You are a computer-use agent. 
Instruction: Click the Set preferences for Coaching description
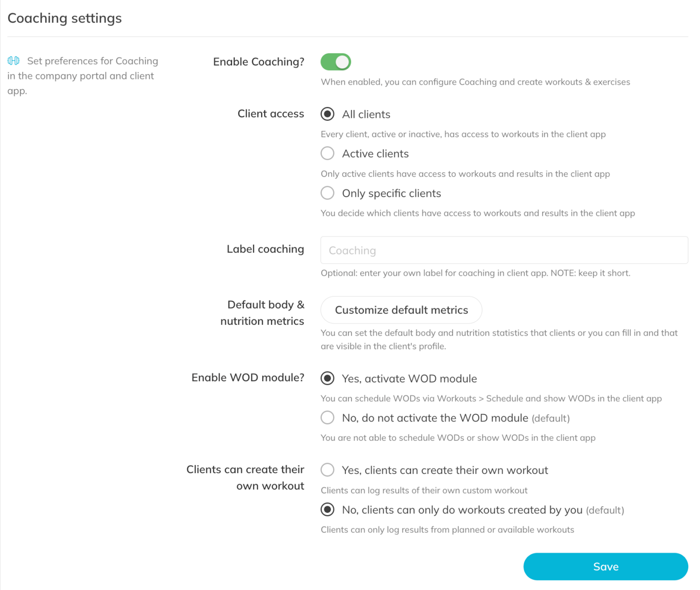click(x=83, y=76)
